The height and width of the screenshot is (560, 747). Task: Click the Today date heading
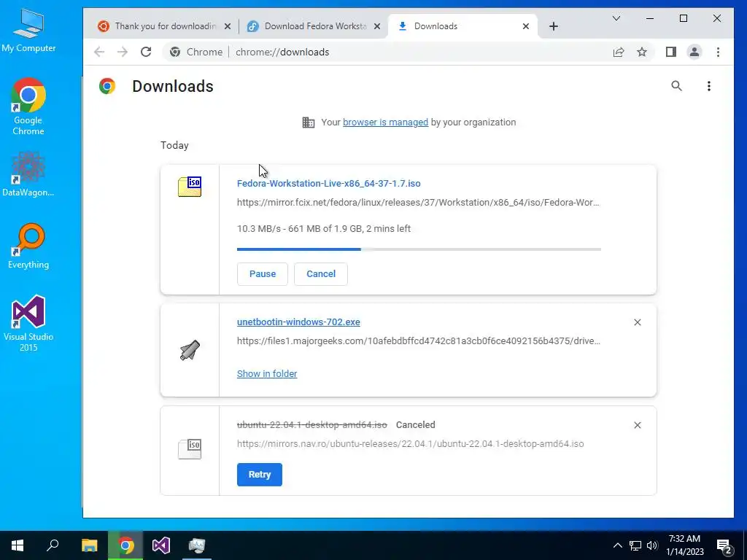pyautogui.click(x=174, y=145)
